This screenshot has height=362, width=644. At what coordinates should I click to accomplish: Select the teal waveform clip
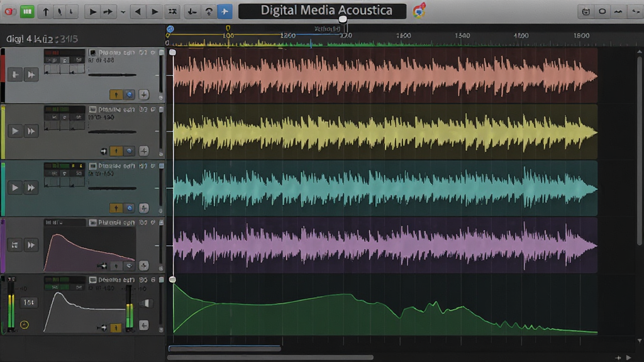pyautogui.click(x=386, y=189)
